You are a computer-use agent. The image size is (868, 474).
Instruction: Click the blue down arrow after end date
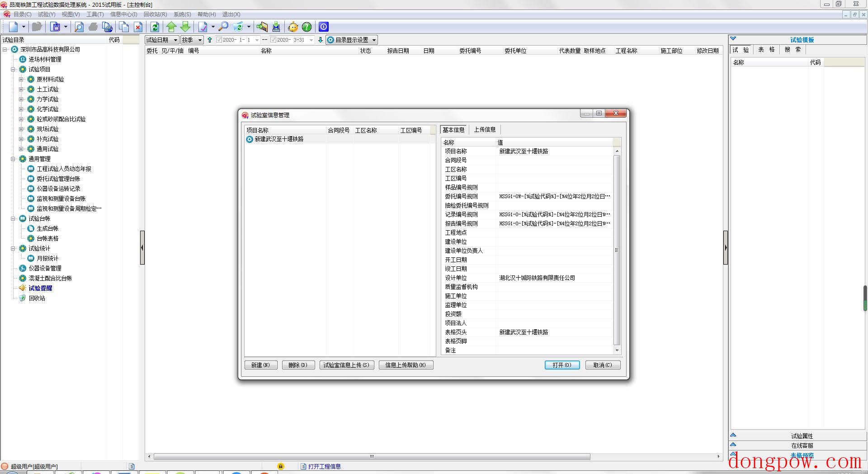(321, 40)
